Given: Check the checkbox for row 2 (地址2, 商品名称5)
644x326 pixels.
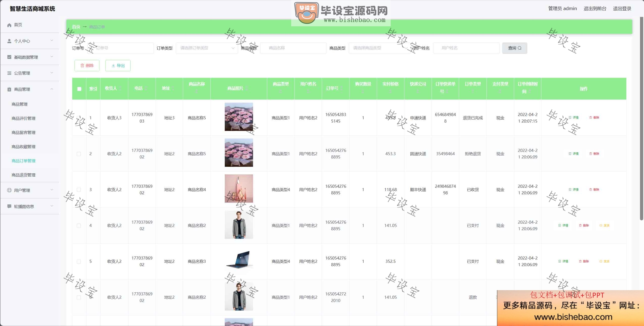Looking at the screenshot, I should coord(79,154).
